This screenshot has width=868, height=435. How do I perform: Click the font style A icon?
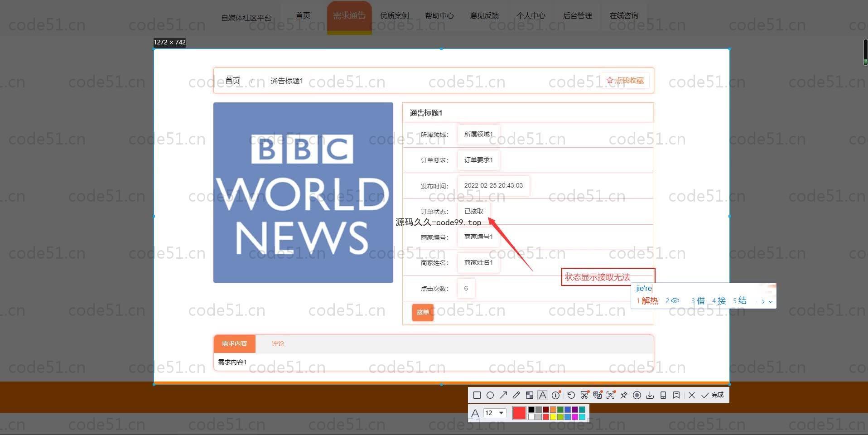tap(475, 413)
